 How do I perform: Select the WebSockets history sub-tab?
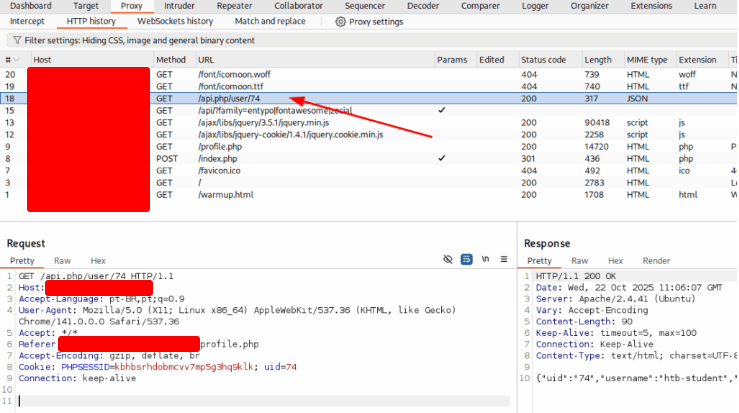point(175,21)
